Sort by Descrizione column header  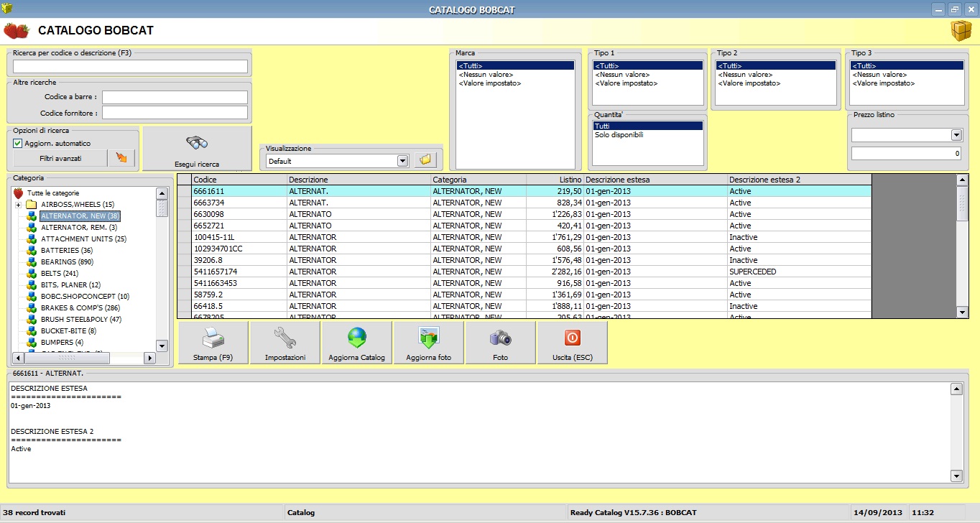(x=359, y=180)
